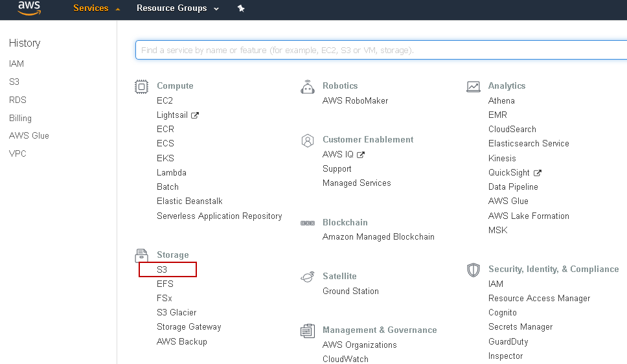Viewport: 627px width, 364px height.
Task: Click the Blockchain chain icon
Action: [x=308, y=223]
